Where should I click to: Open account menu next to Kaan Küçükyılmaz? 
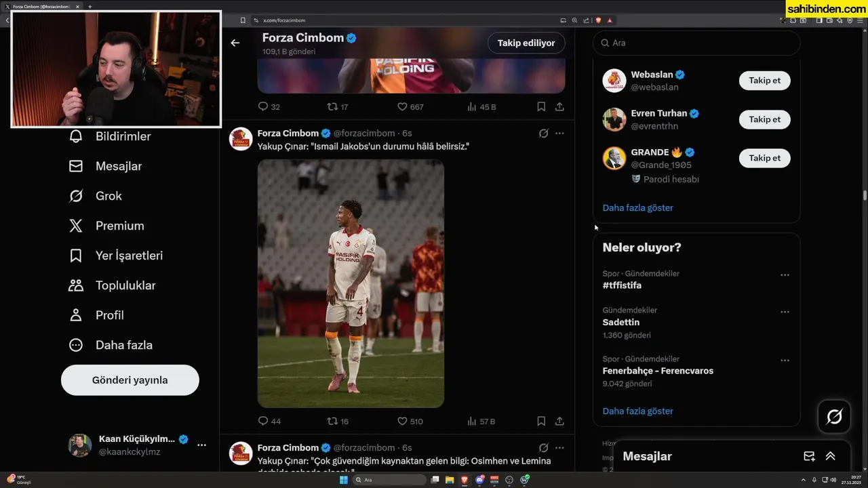click(201, 445)
